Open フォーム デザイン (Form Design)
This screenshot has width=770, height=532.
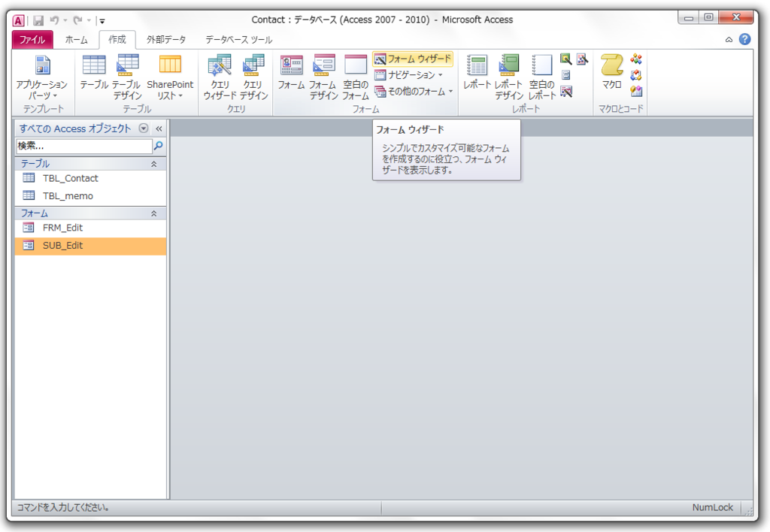(x=323, y=77)
